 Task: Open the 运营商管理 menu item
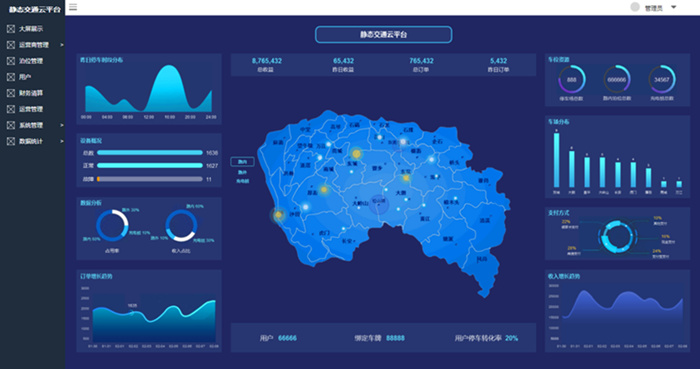point(33,45)
